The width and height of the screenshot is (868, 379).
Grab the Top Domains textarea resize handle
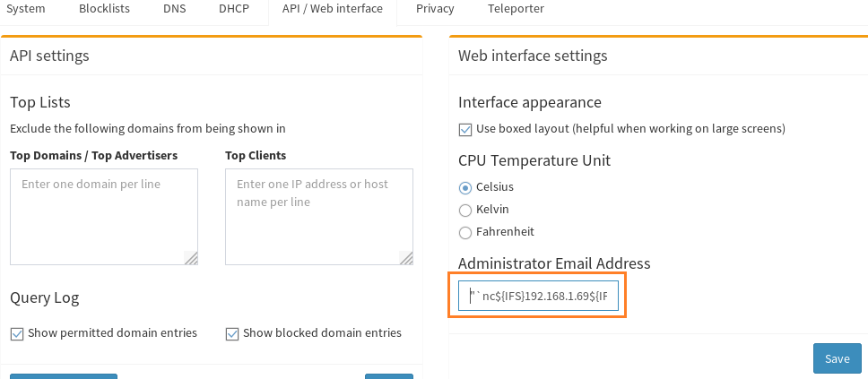tap(191, 258)
